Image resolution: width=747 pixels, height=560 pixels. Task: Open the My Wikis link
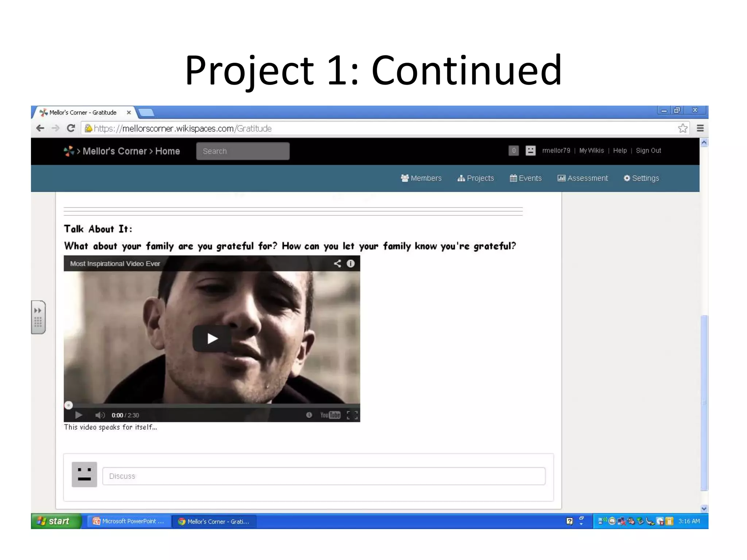pyautogui.click(x=591, y=151)
